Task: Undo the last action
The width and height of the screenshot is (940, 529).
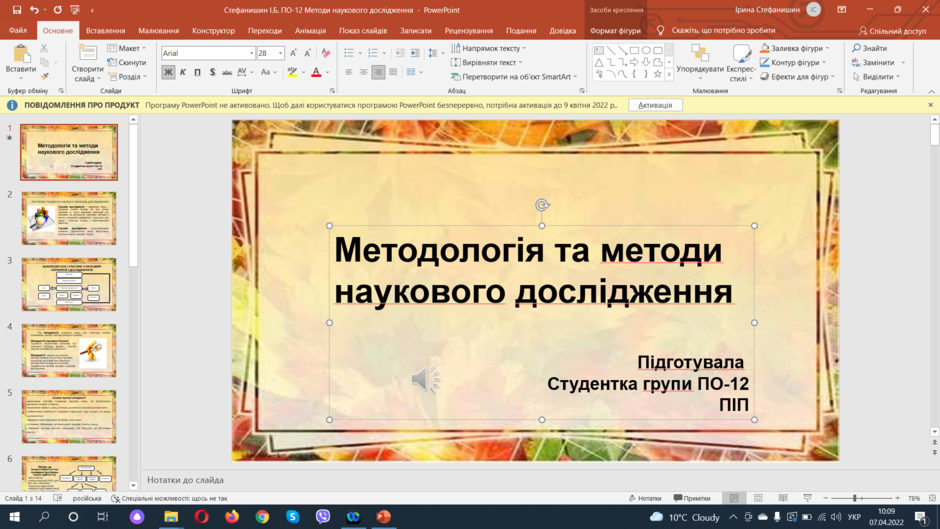Action: (34, 10)
